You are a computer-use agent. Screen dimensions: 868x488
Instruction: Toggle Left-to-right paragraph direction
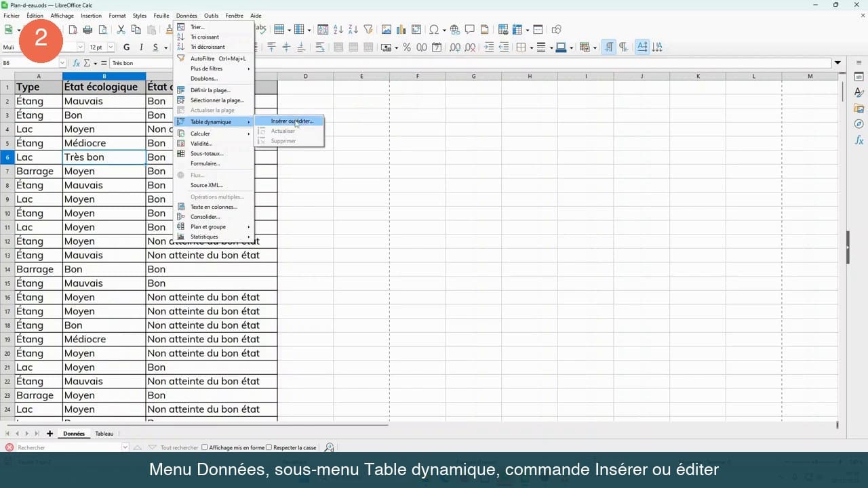[609, 47]
